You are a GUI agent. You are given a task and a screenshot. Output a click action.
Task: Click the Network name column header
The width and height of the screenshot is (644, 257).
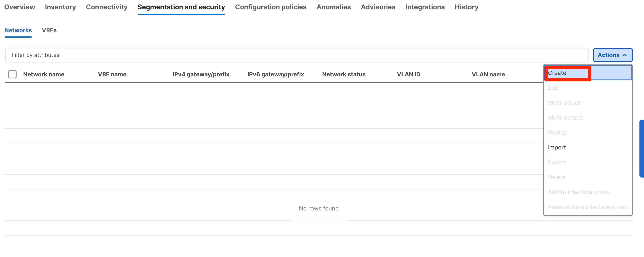coord(44,74)
